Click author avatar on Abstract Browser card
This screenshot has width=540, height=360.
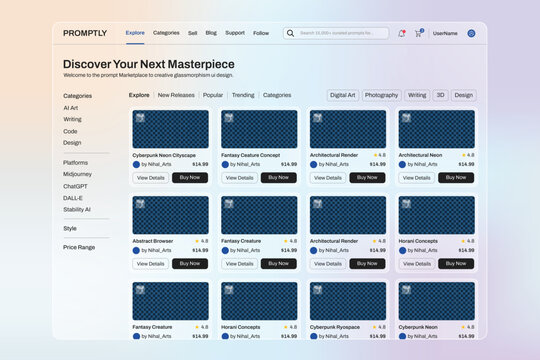tap(136, 250)
